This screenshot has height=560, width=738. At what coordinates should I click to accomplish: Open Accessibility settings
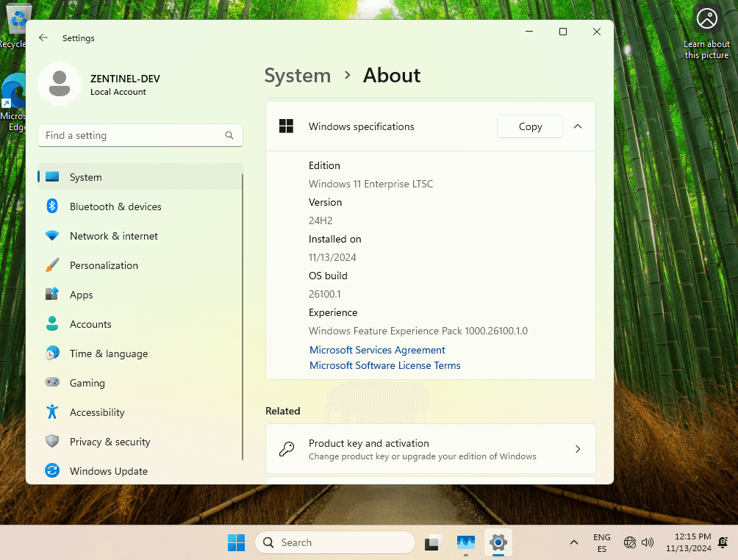click(x=98, y=412)
